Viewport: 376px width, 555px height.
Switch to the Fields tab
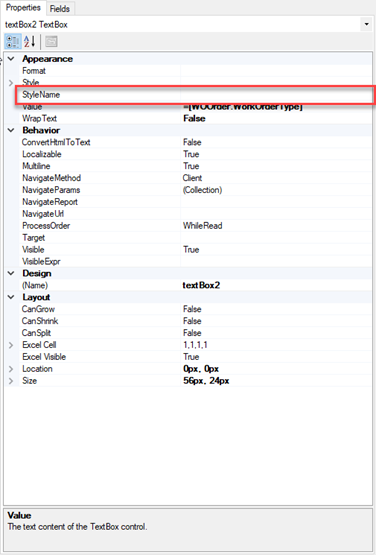pyautogui.click(x=59, y=8)
